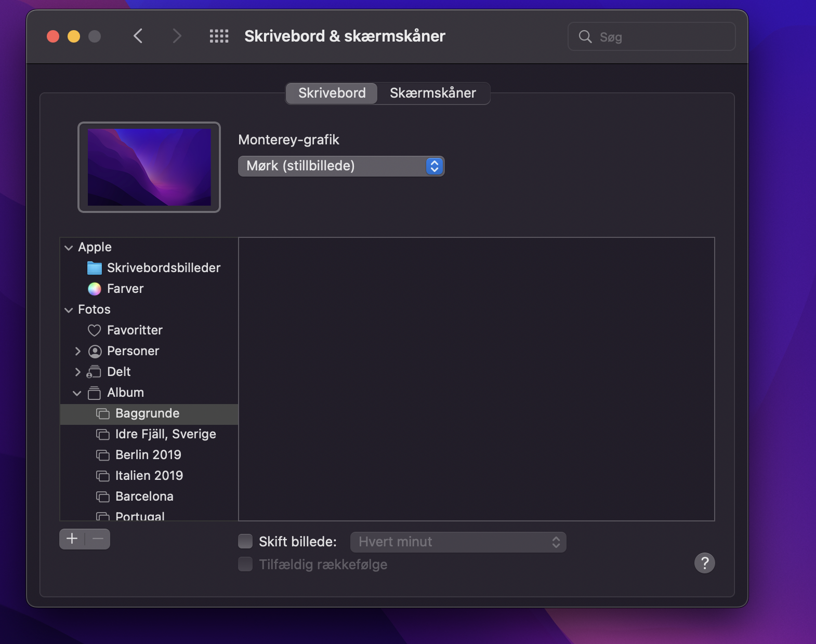Select the Berlin 2019 album
Screen dimensions: 816x644
pos(149,455)
